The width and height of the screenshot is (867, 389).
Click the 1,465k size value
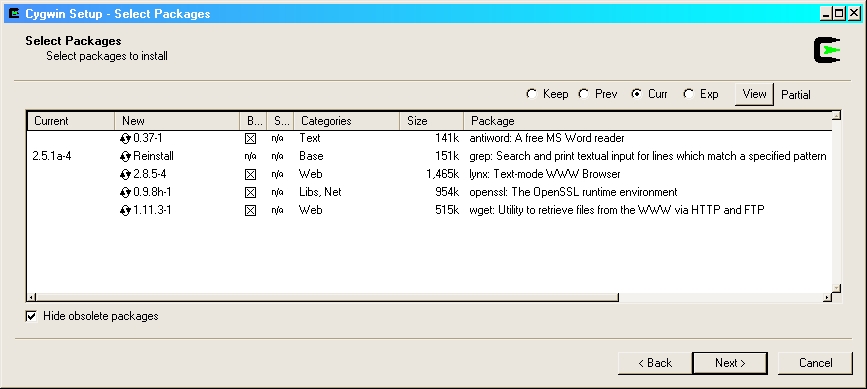(x=442, y=175)
